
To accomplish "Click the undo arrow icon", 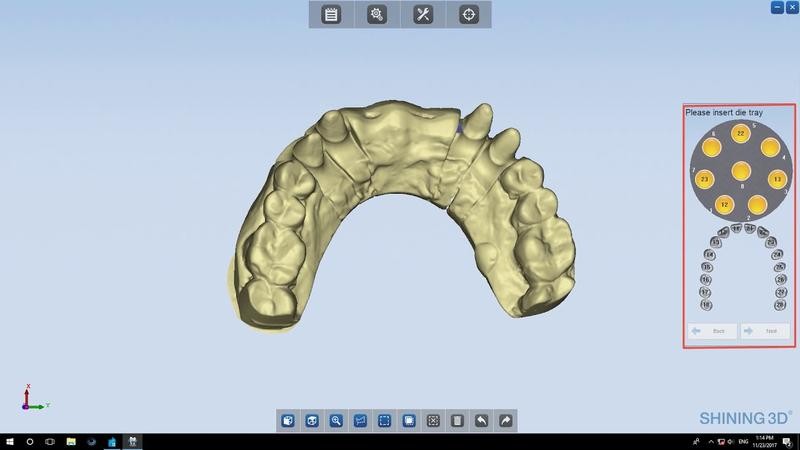I will (x=481, y=421).
